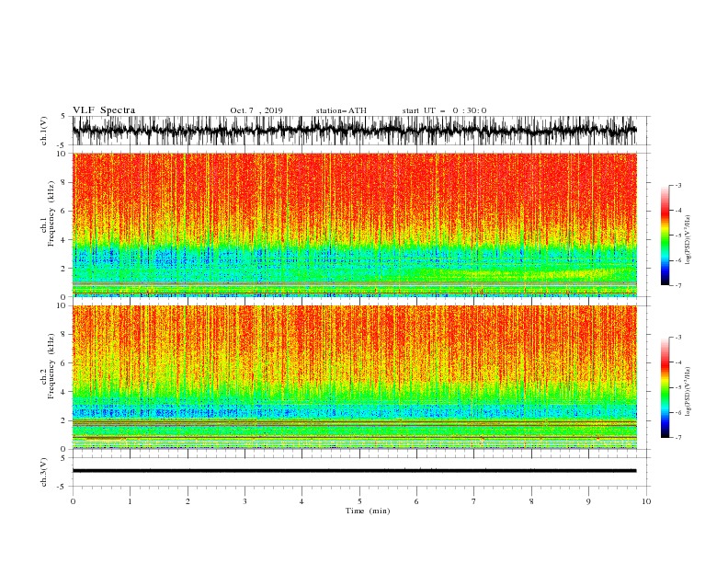
Task: Click the ch.1 spectrogram plot
Action: (354, 224)
